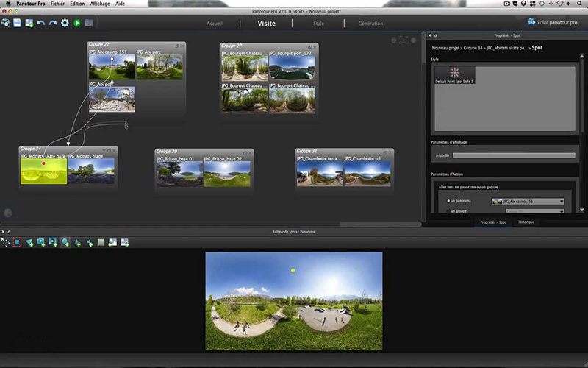
Task: Open settings via the gear icon
Action: pyautogui.click(x=65, y=23)
